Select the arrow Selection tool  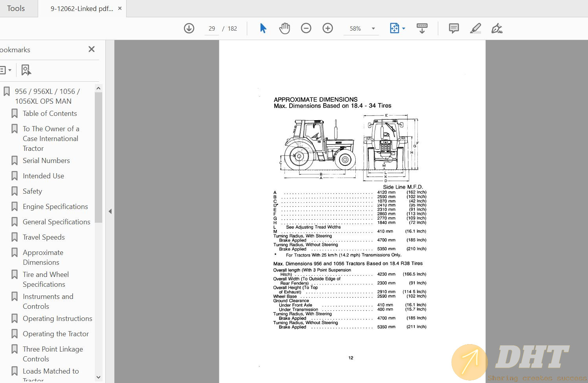coord(263,28)
